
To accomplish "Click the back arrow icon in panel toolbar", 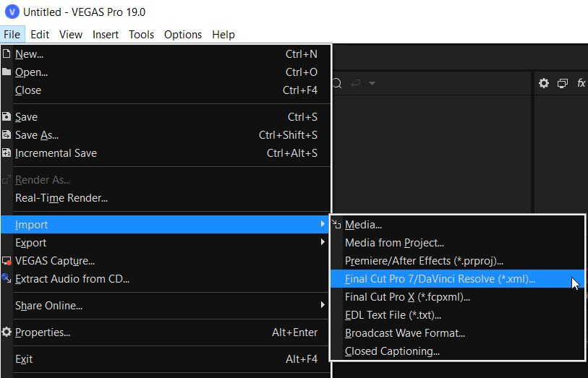I will pyautogui.click(x=356, y=83).
